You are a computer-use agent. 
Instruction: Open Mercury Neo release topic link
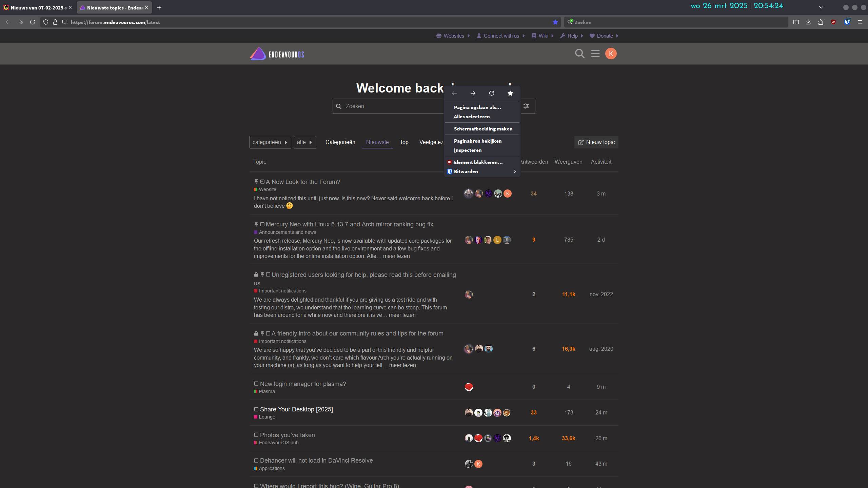[x=349, y=224]
